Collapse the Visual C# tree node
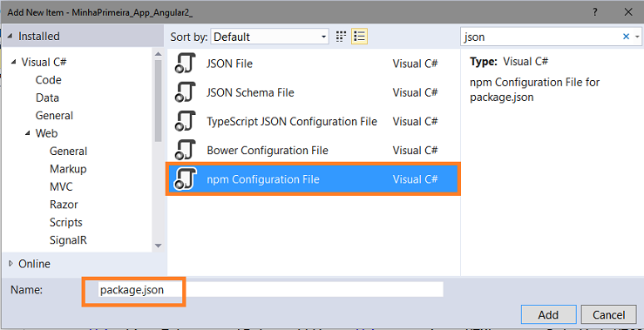Screen dimensions: 644x330 [14, 62]
